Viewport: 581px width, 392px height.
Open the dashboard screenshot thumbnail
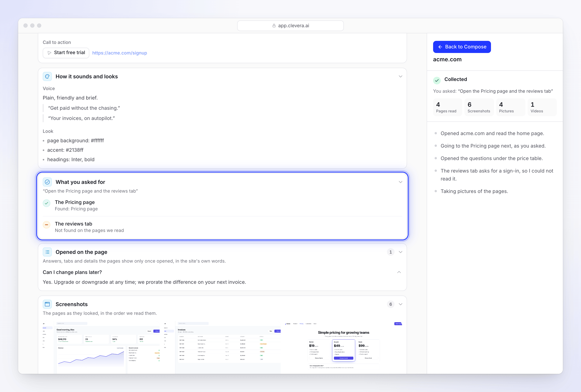click(101, 348)
